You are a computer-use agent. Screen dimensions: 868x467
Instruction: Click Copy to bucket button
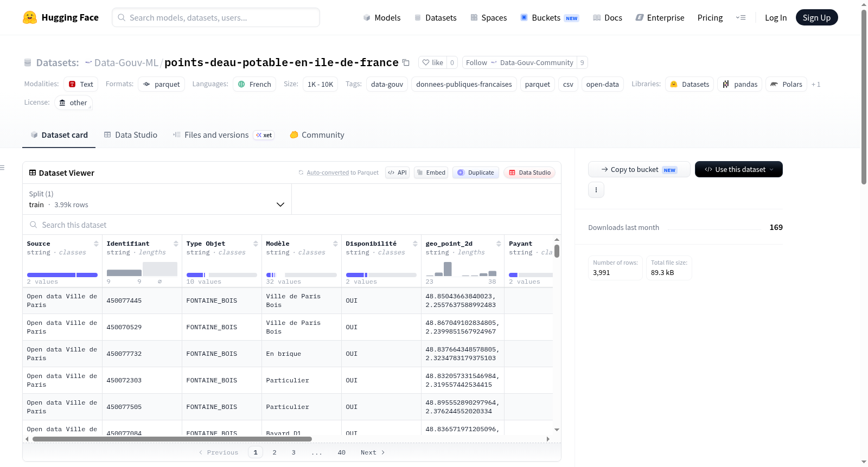[x=639, y=169]
